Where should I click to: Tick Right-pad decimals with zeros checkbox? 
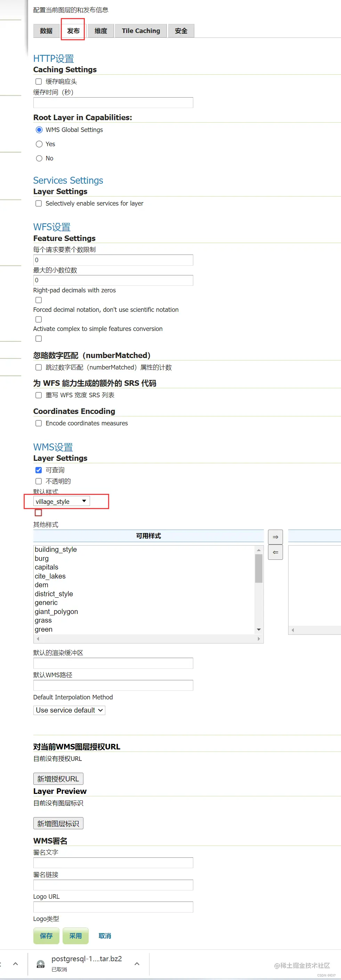point(39,300)
